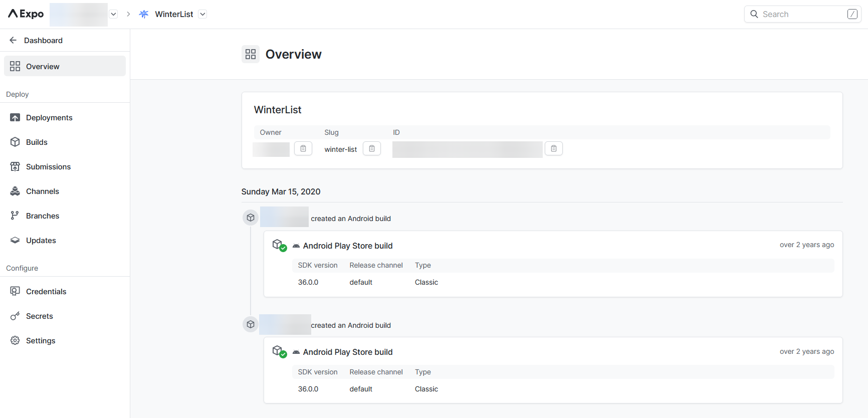Open the Branches page
This screenshot has width=868, height=418.
[43, 216]
